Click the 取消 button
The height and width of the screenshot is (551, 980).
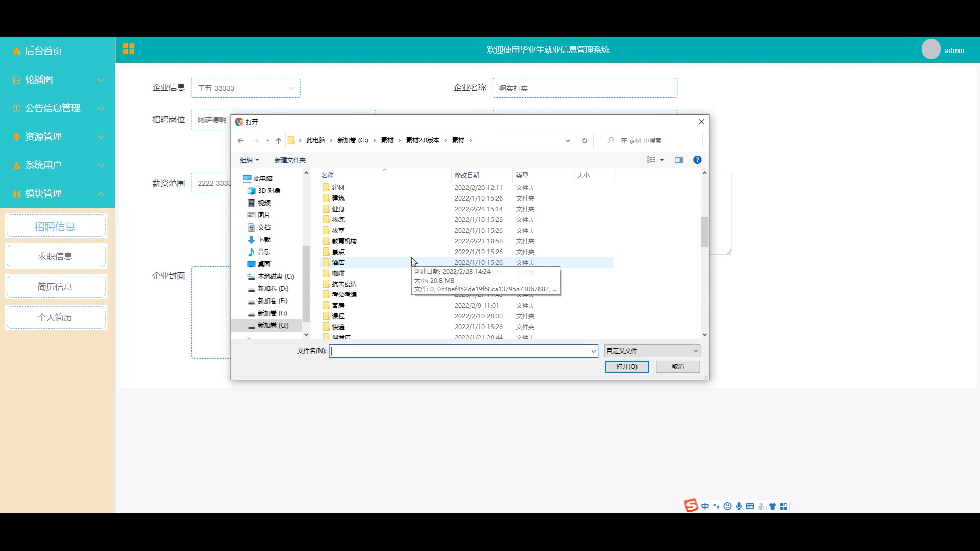[677, 367]
